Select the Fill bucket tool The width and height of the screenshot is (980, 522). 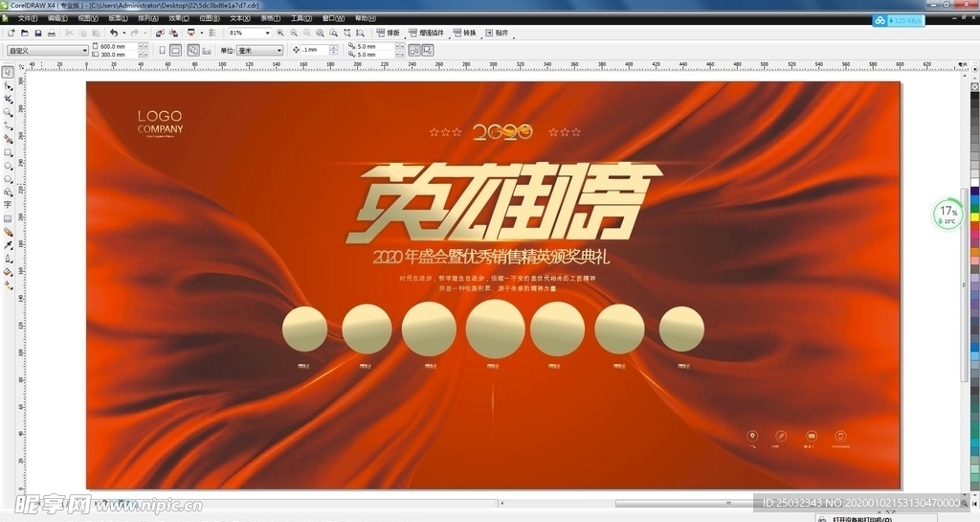(8, 272)
